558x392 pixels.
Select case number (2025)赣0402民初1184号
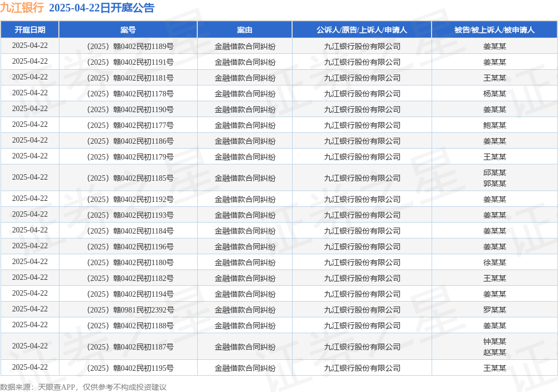(x=130, y=231)
